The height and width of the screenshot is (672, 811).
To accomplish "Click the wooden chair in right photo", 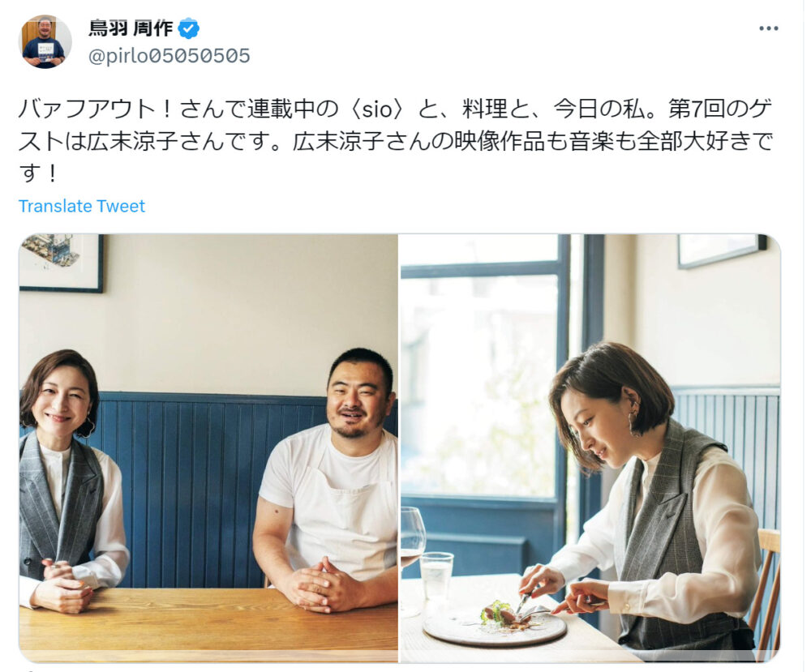I will tap(767, 589).
